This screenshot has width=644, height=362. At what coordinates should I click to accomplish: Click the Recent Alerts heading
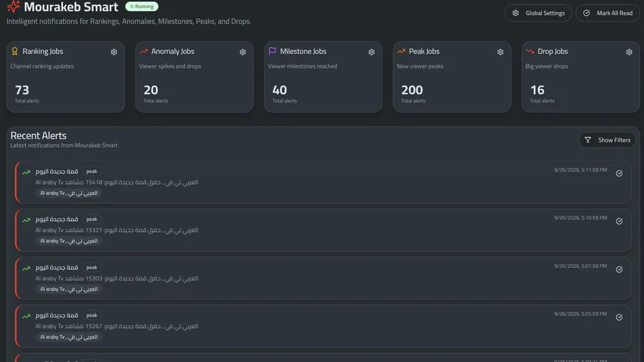click(x=38, y=136)
